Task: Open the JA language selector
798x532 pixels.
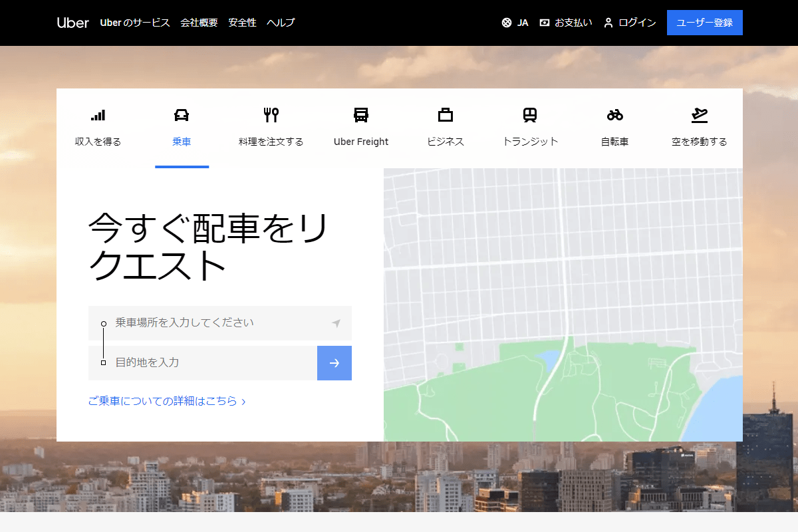Action: [x=515, y=23]
